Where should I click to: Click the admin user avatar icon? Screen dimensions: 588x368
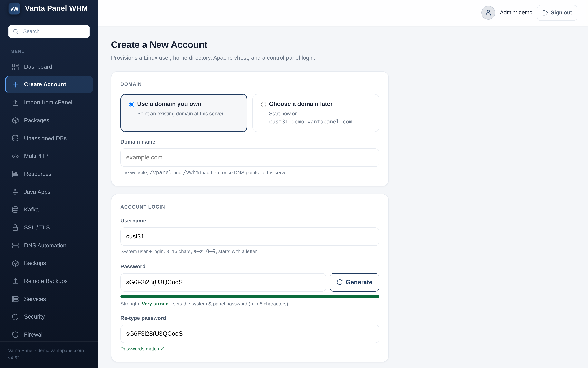point(488,13)
